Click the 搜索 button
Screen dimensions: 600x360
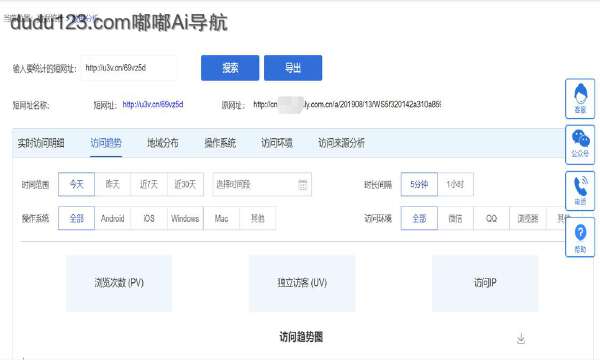(230, 68)
